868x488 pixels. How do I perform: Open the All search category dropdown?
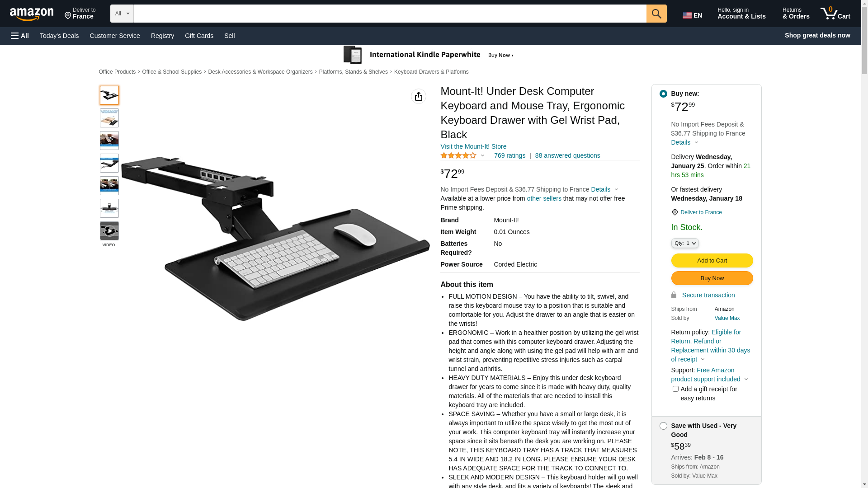[122, 14]
